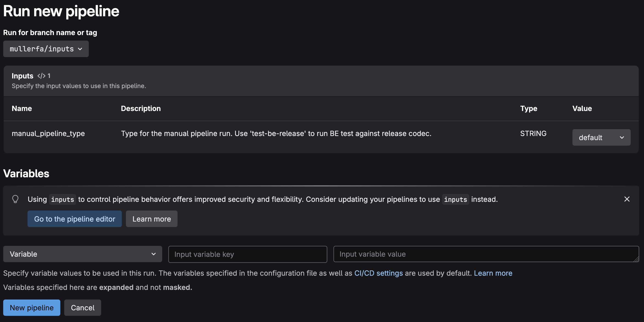Click the Type column header
The height and width of the screenshot is (322, 644).
528,108
